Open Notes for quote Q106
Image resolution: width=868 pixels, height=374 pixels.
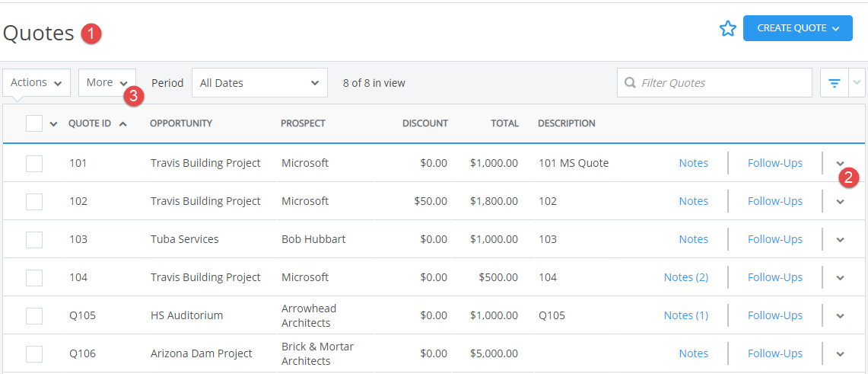[x=694, y=353]
